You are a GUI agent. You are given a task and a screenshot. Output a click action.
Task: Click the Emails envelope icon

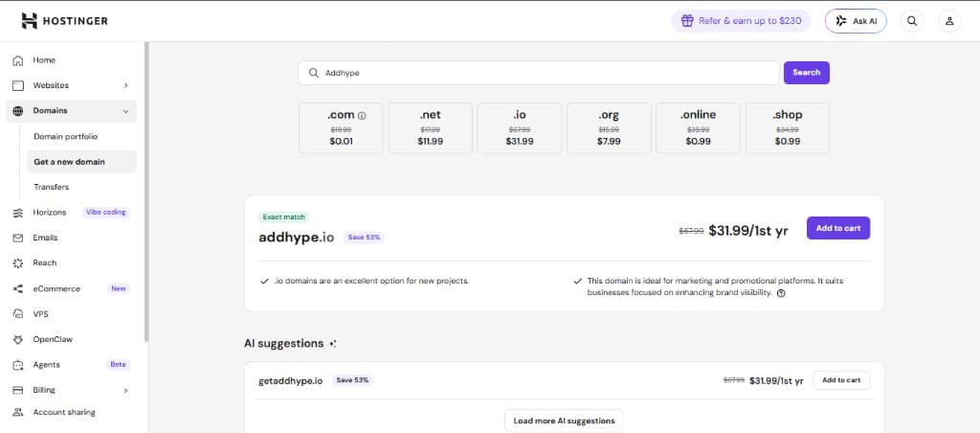point(18,238)
